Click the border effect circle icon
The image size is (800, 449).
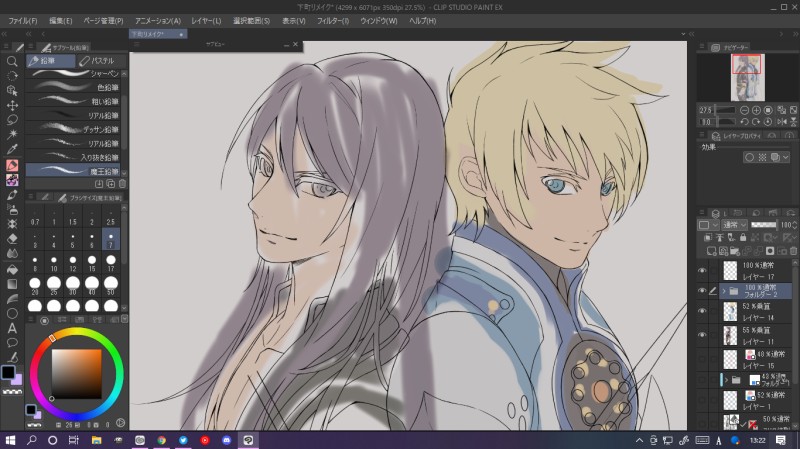(x=749, y=157)
